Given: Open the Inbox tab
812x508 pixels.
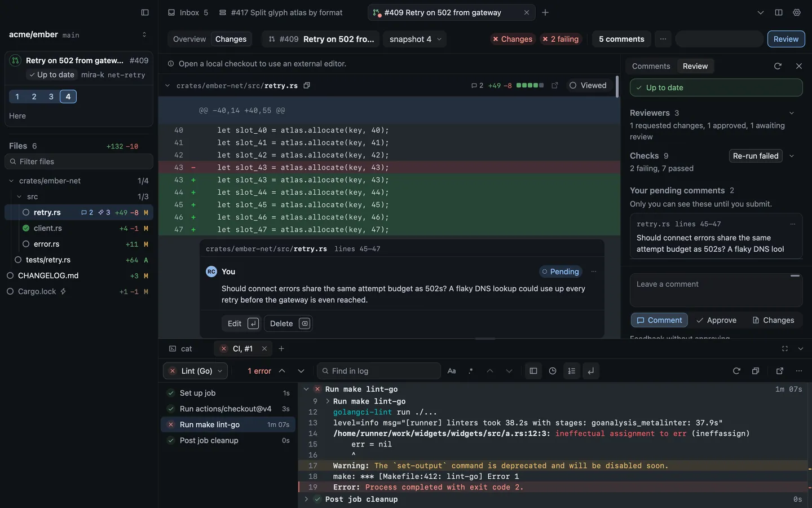Looking at the screenshot, I should point(188,12).
